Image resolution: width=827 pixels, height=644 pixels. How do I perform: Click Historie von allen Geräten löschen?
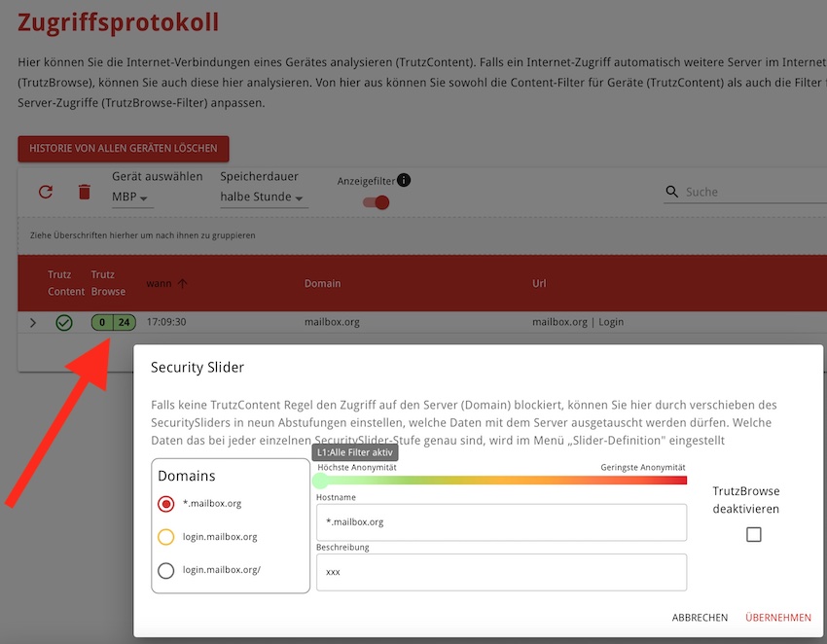[124, 149]
